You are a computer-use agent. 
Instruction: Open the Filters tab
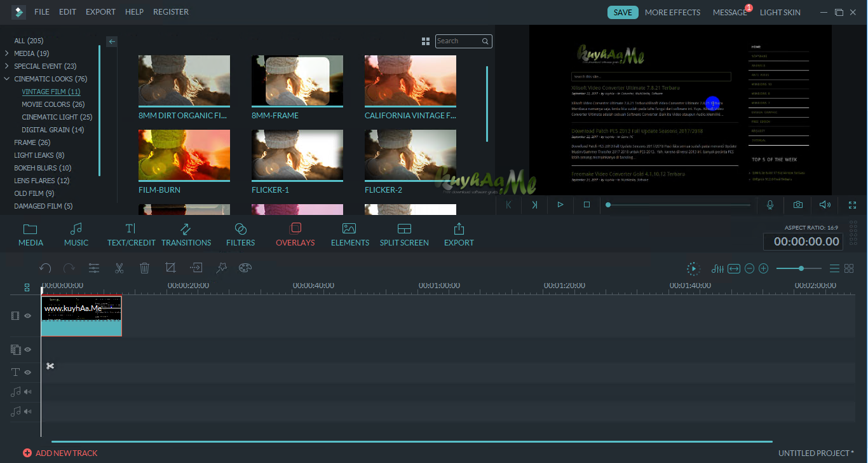(240, 235)
